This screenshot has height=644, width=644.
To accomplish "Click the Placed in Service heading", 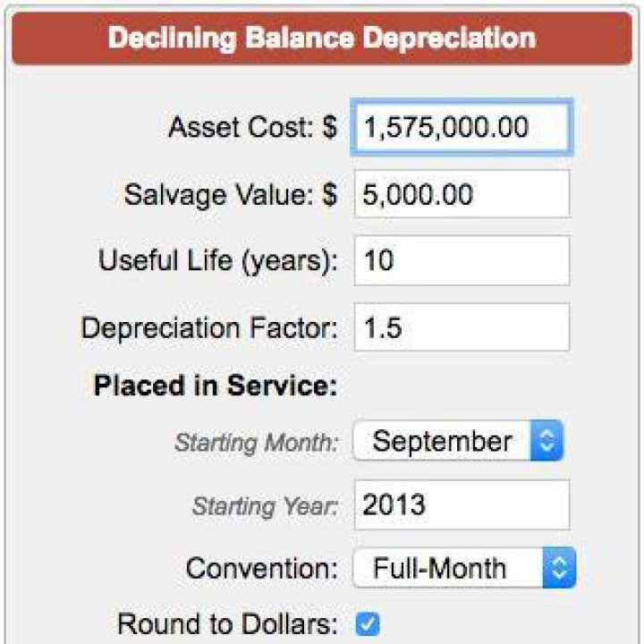I will pyautogui.click(x=216, y=386).
